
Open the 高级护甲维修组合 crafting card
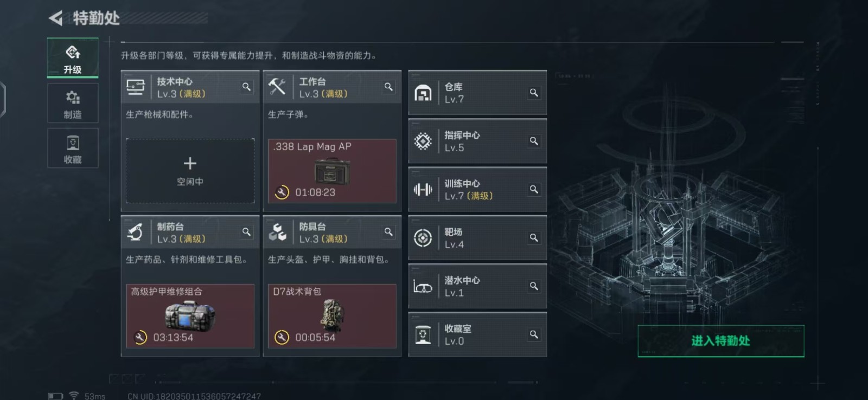coord(190,316)
